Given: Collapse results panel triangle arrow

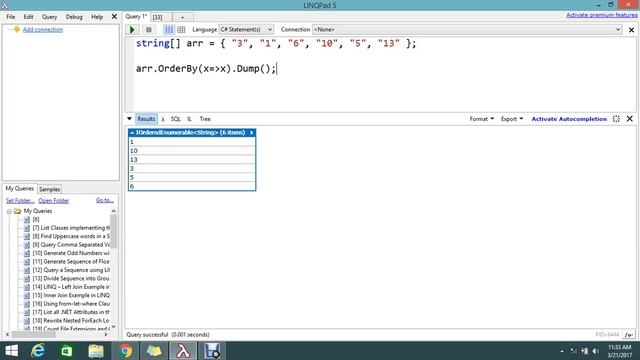Looking at the screenshot, I should [129, 119].
